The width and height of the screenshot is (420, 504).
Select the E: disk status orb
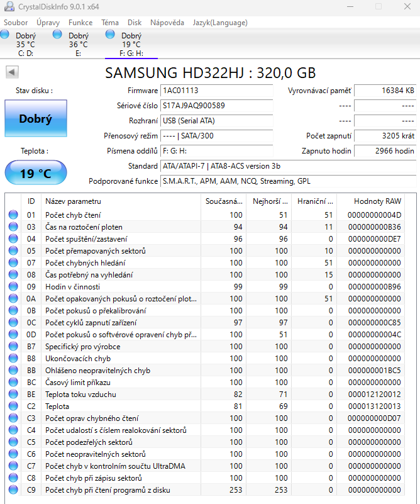coord(58,34)
